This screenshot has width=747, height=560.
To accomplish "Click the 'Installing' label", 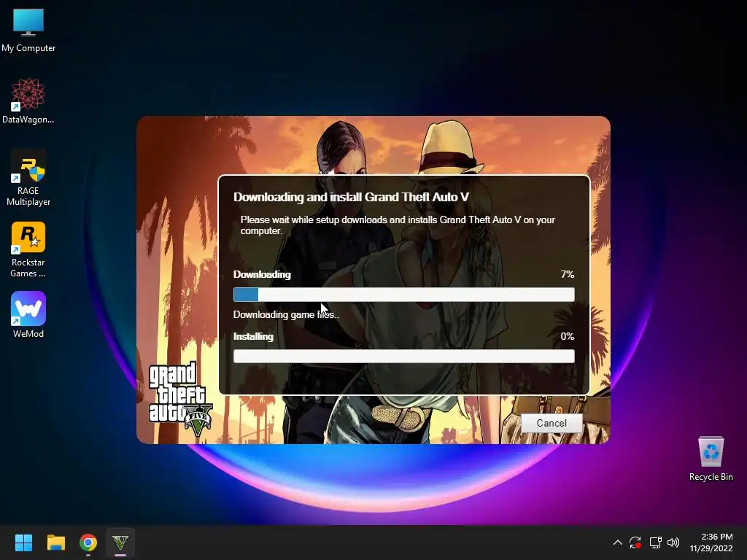I will pos(253,336).
